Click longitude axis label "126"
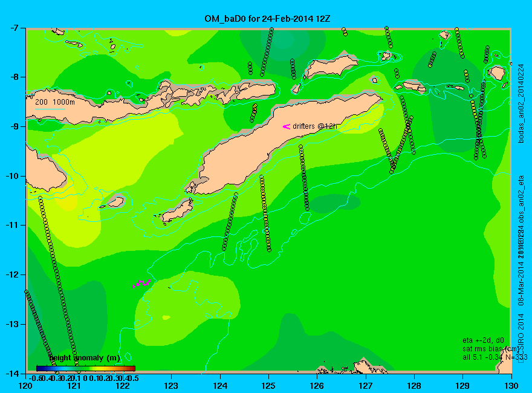The height and width of the screenshot is (393, 532). [x=317, y=386]
